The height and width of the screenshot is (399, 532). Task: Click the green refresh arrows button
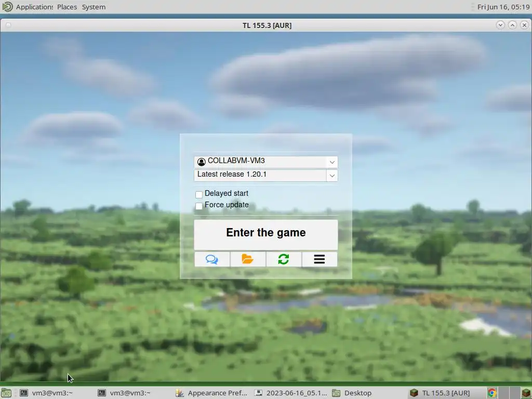(x=284, y=260)
